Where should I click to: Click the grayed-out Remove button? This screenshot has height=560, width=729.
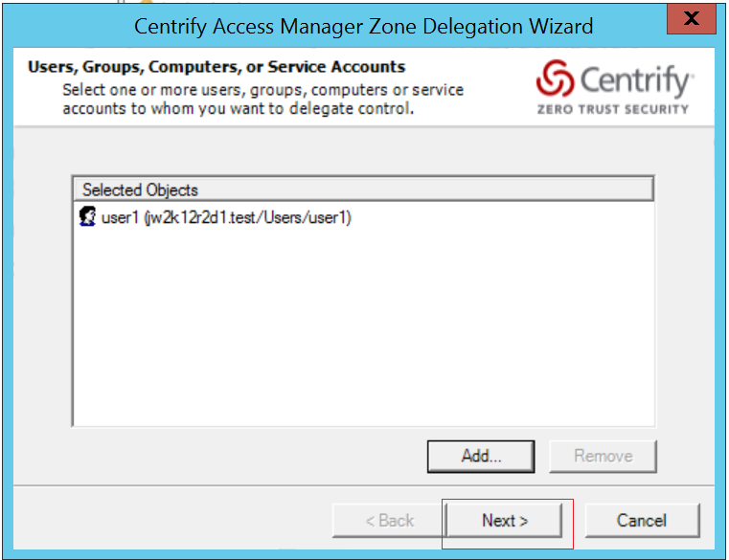(603, 456)
